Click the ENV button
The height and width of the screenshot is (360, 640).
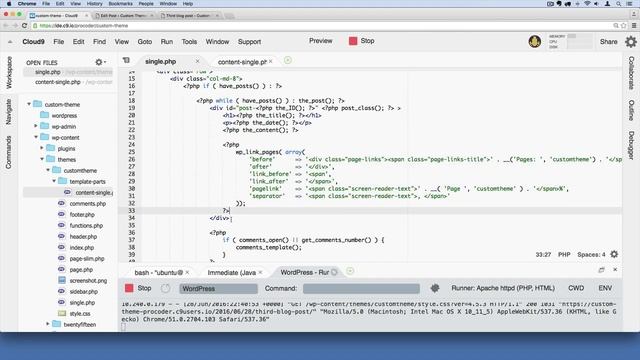[x=605, y=288]
